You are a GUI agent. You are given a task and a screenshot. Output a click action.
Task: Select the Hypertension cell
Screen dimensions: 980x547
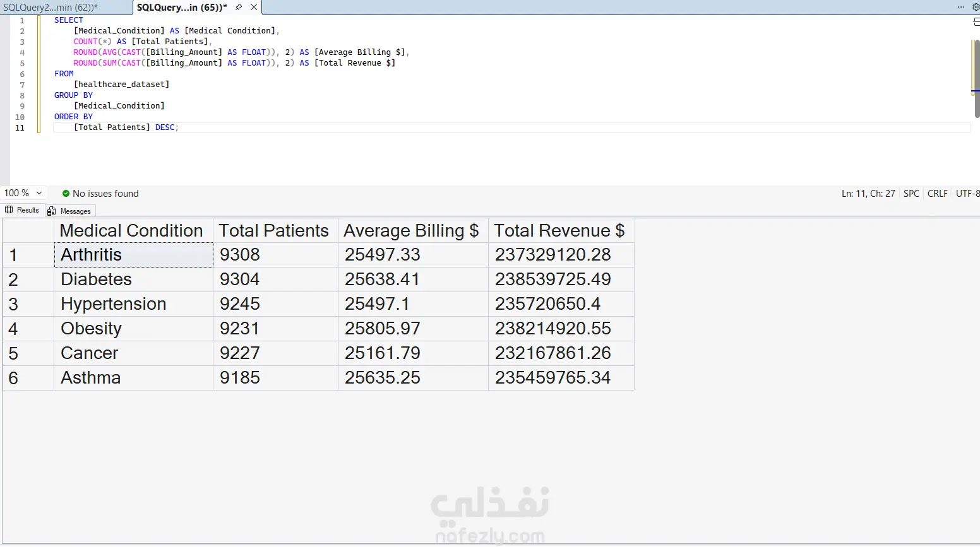pyautogui.click(x=133, y=304)
